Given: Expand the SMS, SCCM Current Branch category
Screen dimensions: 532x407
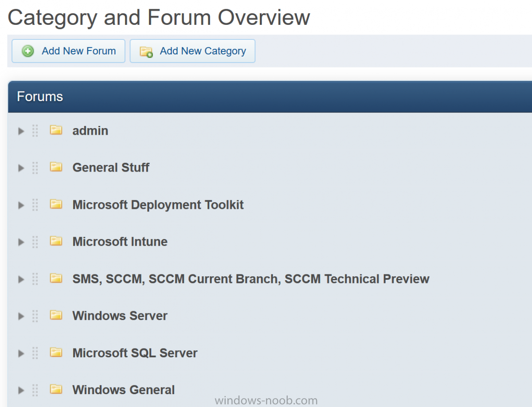Looking at the screenshot, I should [20, 279].
